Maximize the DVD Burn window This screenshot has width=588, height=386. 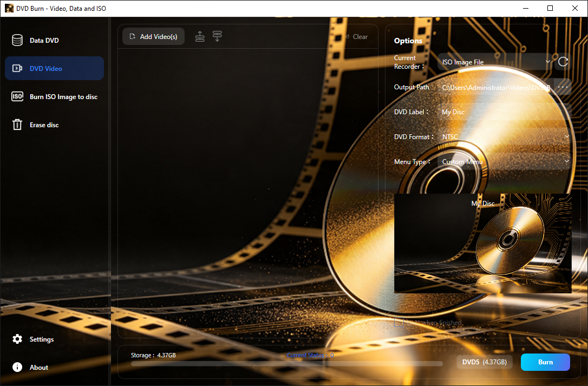click(x=550, y=8)
